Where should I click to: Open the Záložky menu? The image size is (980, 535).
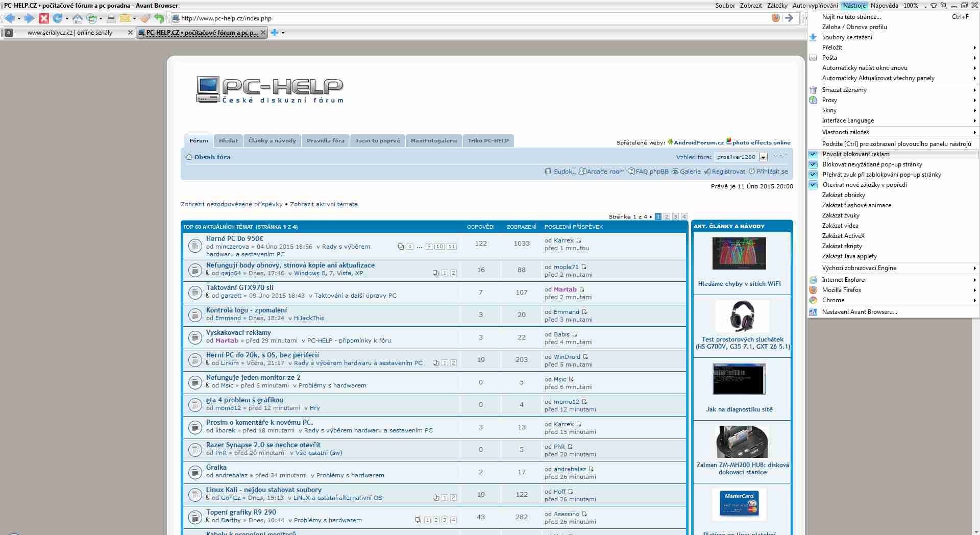click(x=777, y=6)
